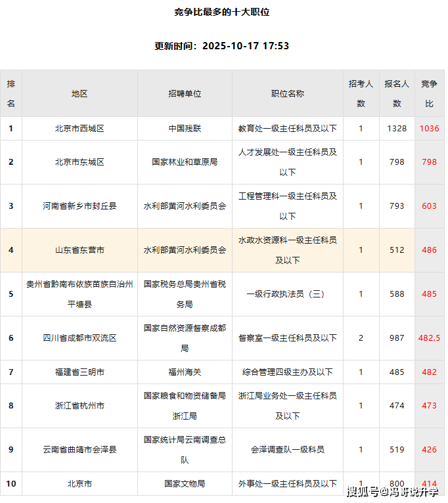Select the cell 河南省新乡市封丘县
The height and width of the screenshot is (503, 448).
click(x=79, y=206)
